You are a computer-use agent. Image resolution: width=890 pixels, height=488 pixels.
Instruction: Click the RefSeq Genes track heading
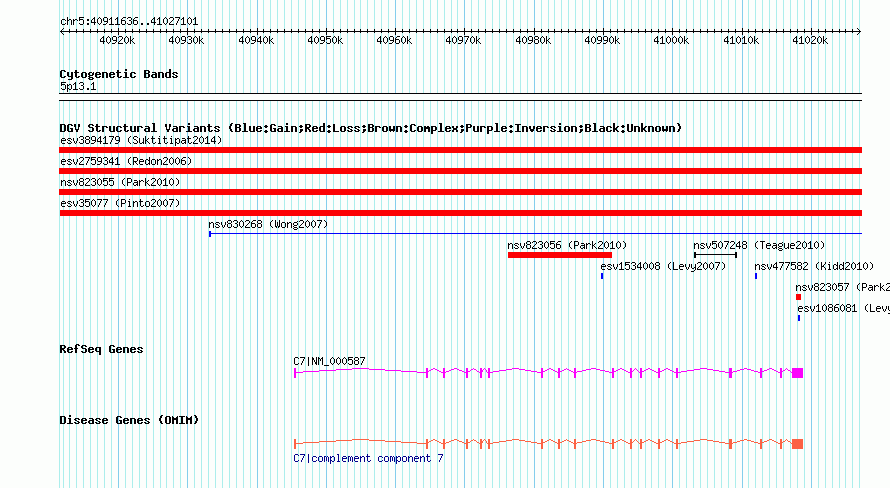101,349
